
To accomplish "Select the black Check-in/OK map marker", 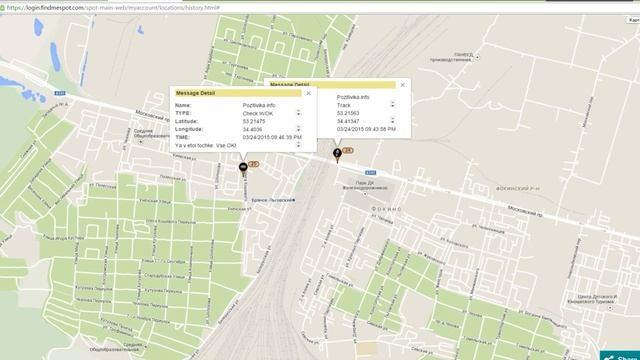I will [x=243, y=169].
